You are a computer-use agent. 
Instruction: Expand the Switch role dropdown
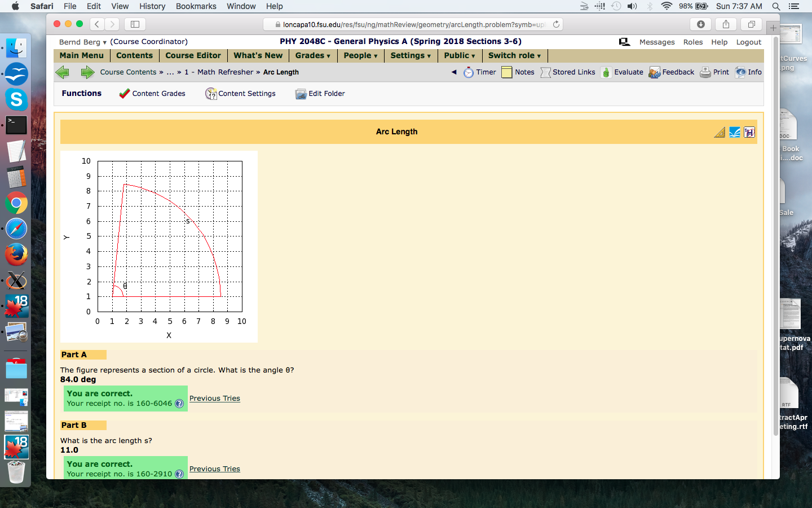514,55
